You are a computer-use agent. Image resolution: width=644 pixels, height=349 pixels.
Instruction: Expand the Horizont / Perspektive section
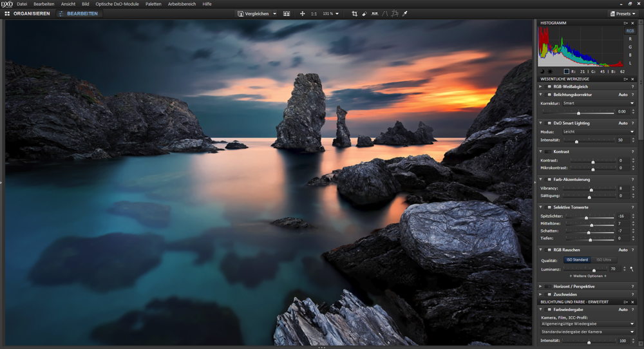point(540,286)
